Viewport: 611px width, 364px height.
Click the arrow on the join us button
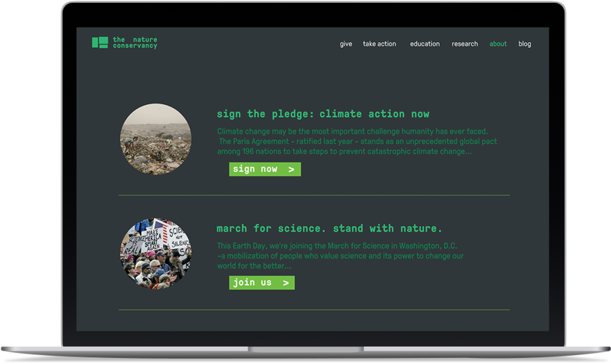pos(285,282)
